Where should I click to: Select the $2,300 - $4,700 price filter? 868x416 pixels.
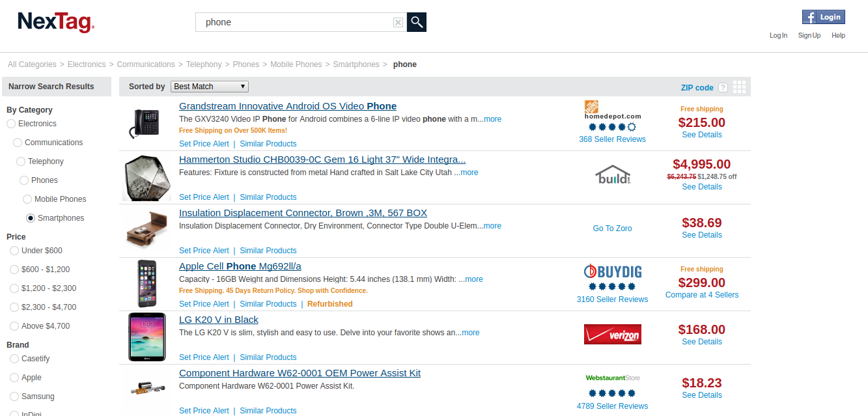click(x=14, y=307)
